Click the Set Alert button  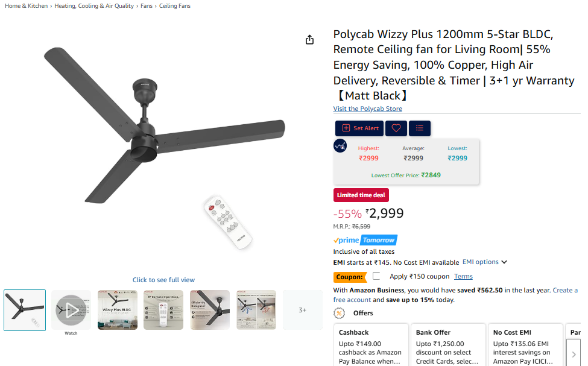coord(359,128)
